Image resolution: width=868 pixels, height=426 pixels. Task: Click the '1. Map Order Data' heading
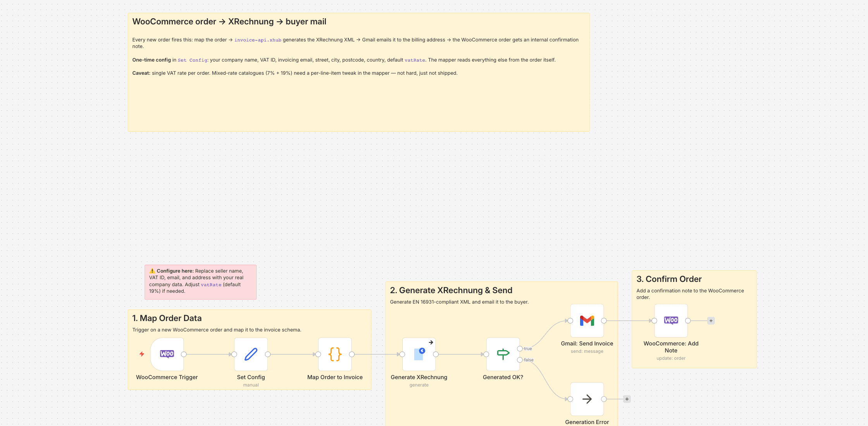tap(167, 318)
